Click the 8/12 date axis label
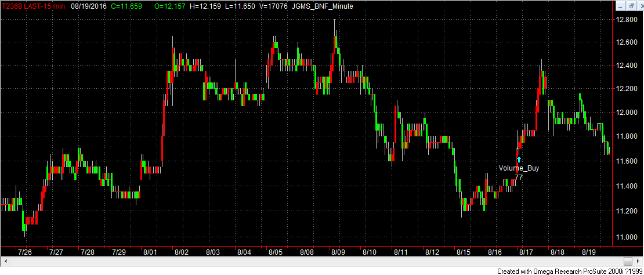This screenshot has height=275, width=644. [x=432, y=252]
